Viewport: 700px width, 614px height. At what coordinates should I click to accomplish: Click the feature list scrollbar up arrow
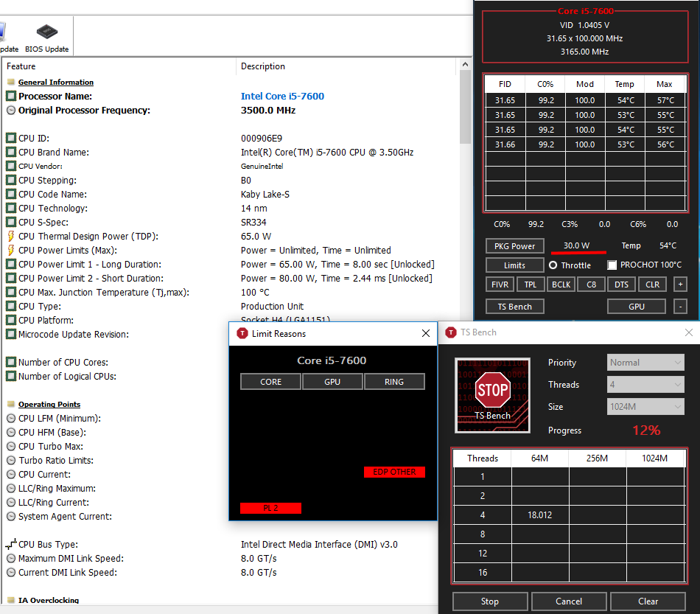click(465, 64)
